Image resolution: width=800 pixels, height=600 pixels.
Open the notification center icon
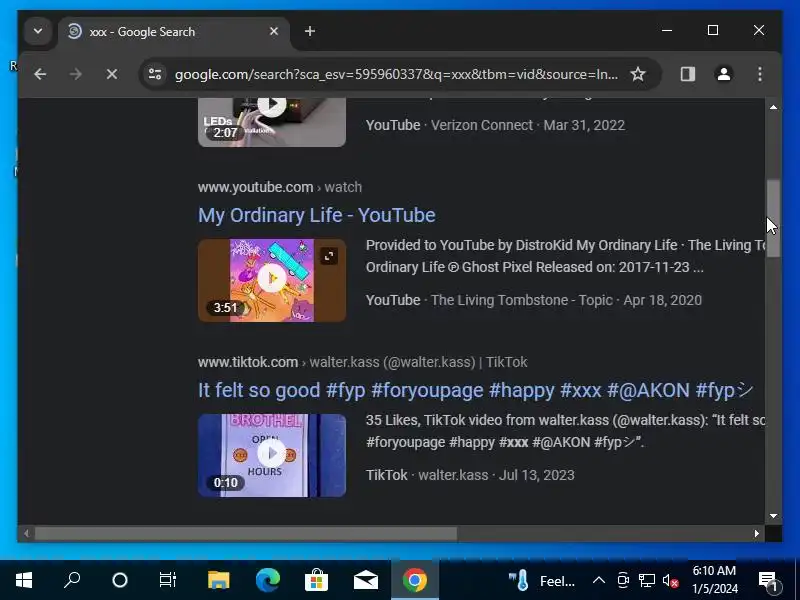click(x=767, y=581)
